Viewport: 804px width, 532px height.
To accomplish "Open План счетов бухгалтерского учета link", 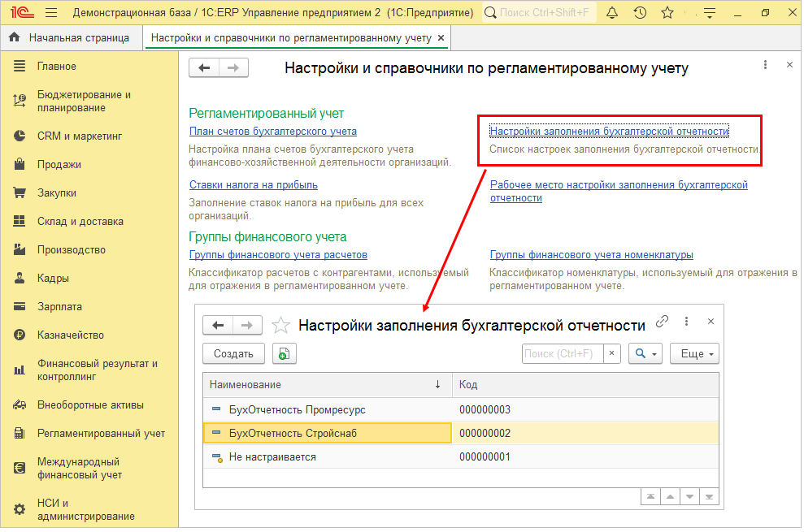I will point(272,131).
